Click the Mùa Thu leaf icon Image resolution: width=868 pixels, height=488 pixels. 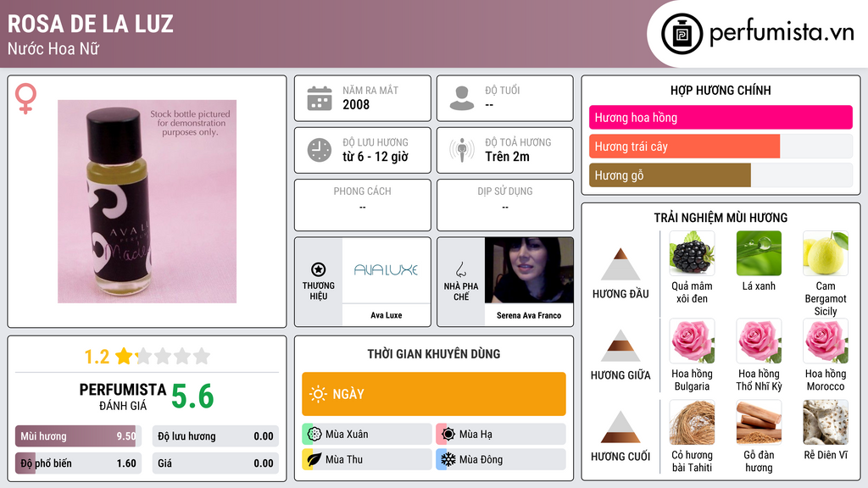point(314,459)
